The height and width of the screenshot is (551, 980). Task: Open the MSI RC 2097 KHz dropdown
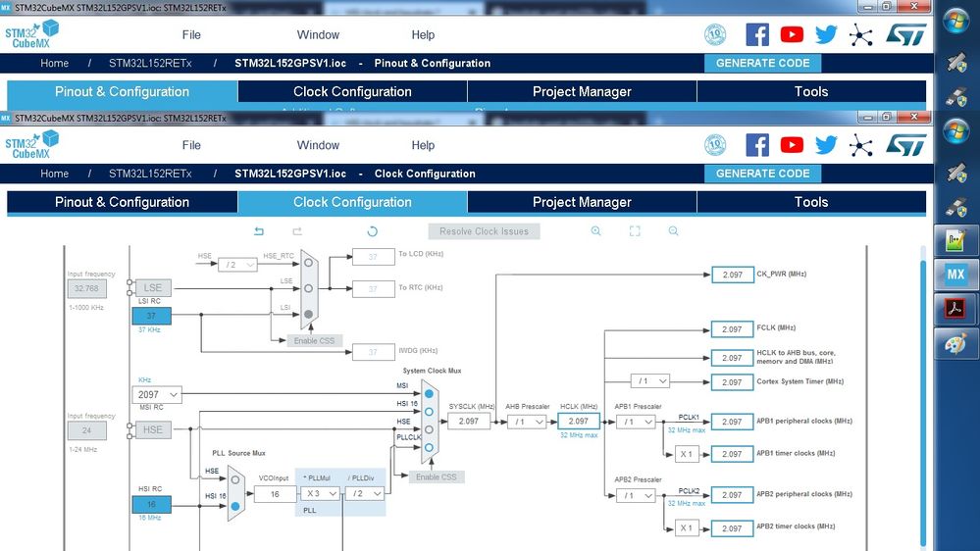[x=157, y=395]
